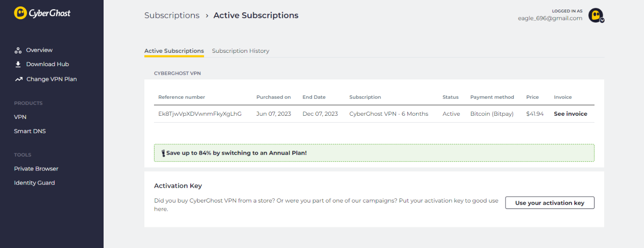Open the account avatar menu
Viewport: 644px width, 248px height.
596,15
